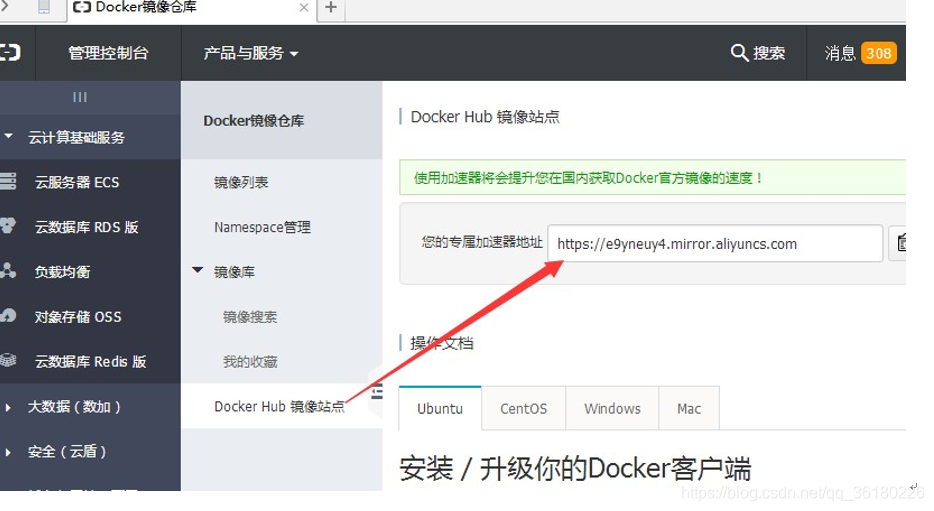Click the 您的专属加速器地址 label

pos(482,242)
